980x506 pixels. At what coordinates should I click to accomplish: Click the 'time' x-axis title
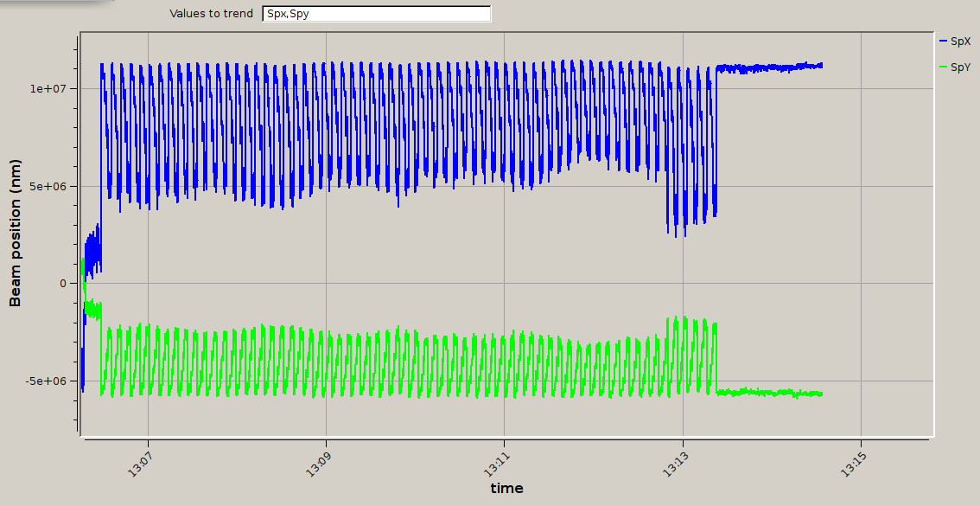(506, 489)
